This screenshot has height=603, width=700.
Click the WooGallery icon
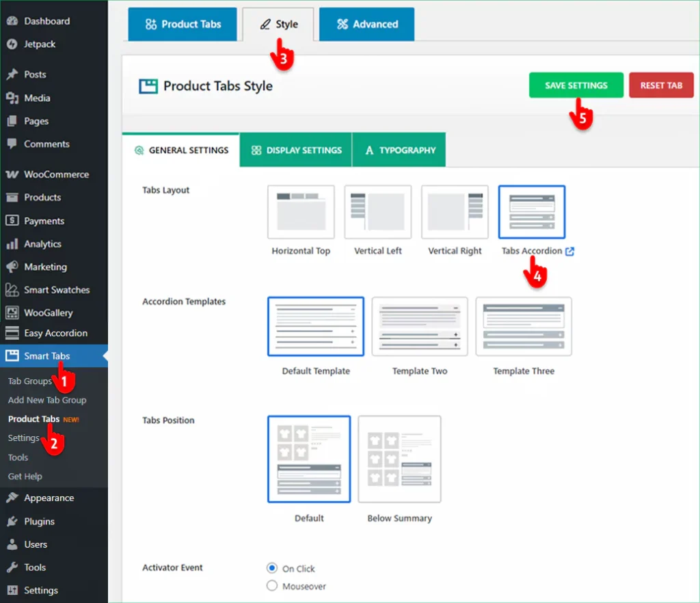coord(12,312)
